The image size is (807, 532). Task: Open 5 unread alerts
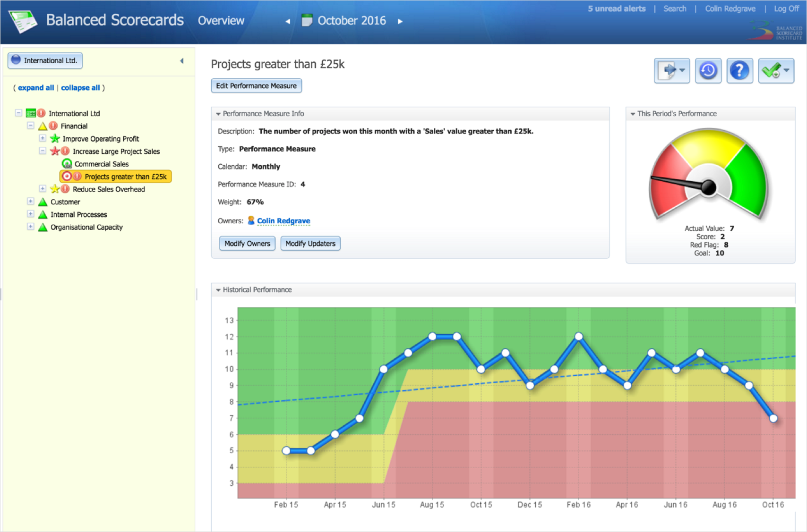617,8
